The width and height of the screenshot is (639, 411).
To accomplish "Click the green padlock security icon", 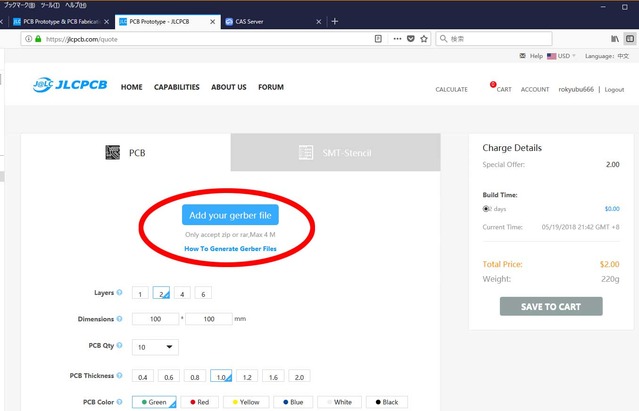I will click(x=38, y=39).
